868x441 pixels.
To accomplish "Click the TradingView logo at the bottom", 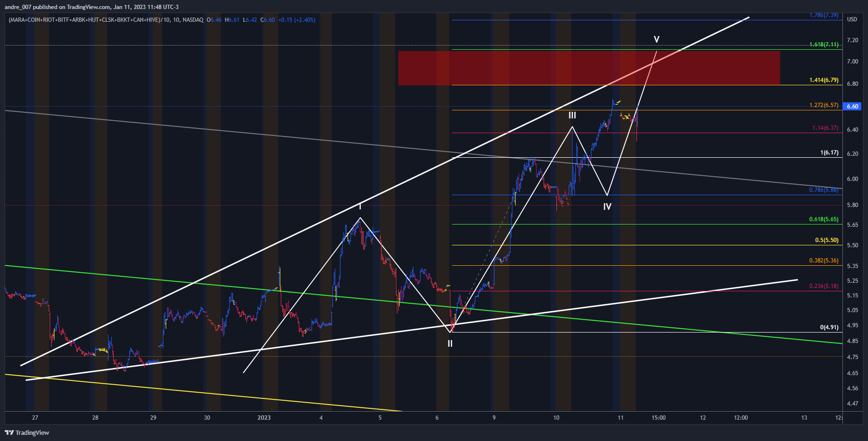I will click(27, 432).
